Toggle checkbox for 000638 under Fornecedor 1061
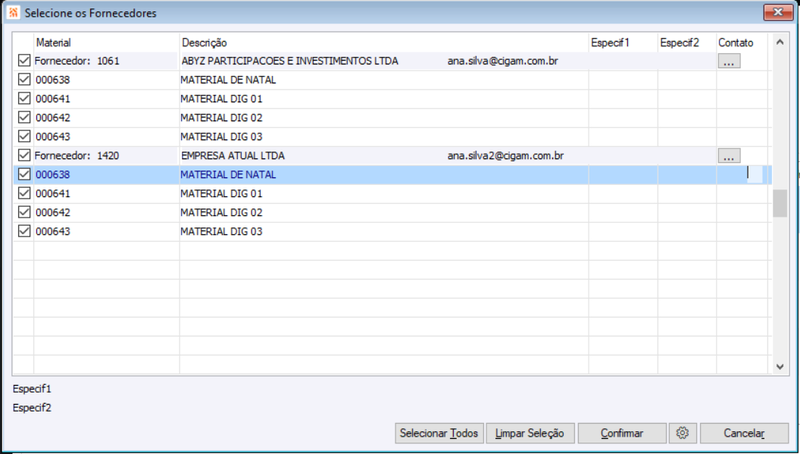The width and height of the screenshot is (800, 454). (24, 80)
